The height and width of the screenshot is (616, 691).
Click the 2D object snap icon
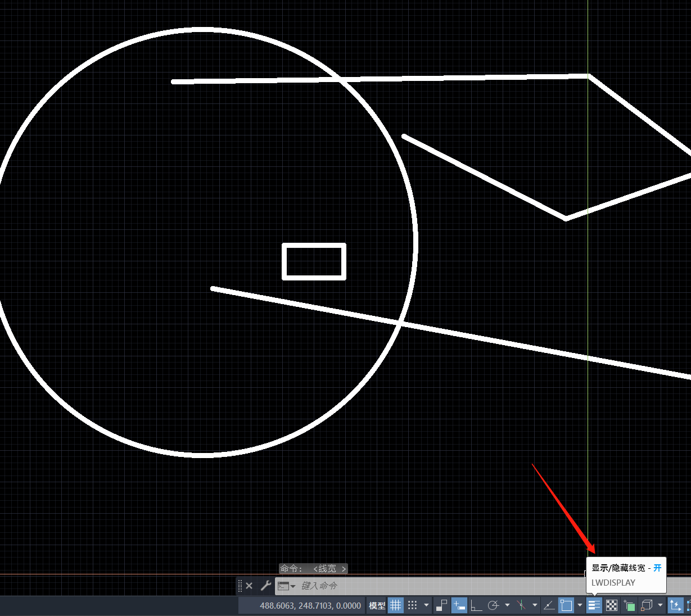tap(566, 605)
